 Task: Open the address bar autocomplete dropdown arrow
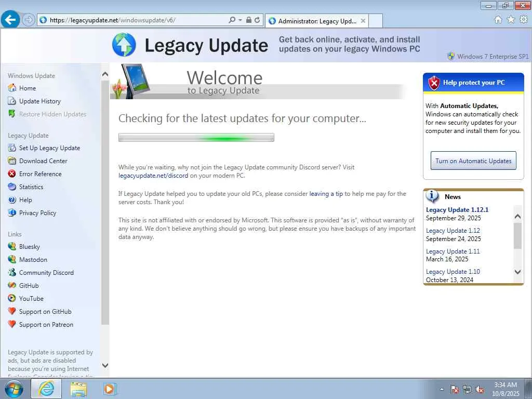point(240,20)
